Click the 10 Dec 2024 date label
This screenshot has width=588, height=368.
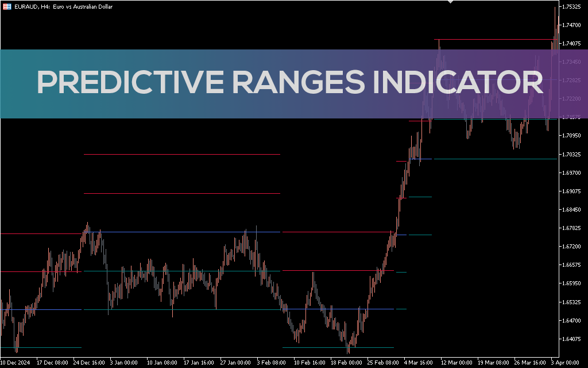coord(16,363)
